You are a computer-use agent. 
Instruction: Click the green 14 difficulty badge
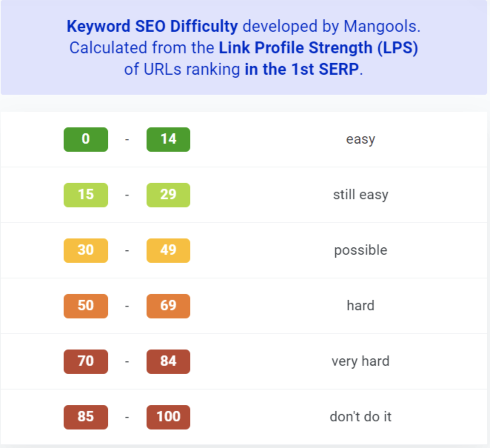click(x=168, y=139)
